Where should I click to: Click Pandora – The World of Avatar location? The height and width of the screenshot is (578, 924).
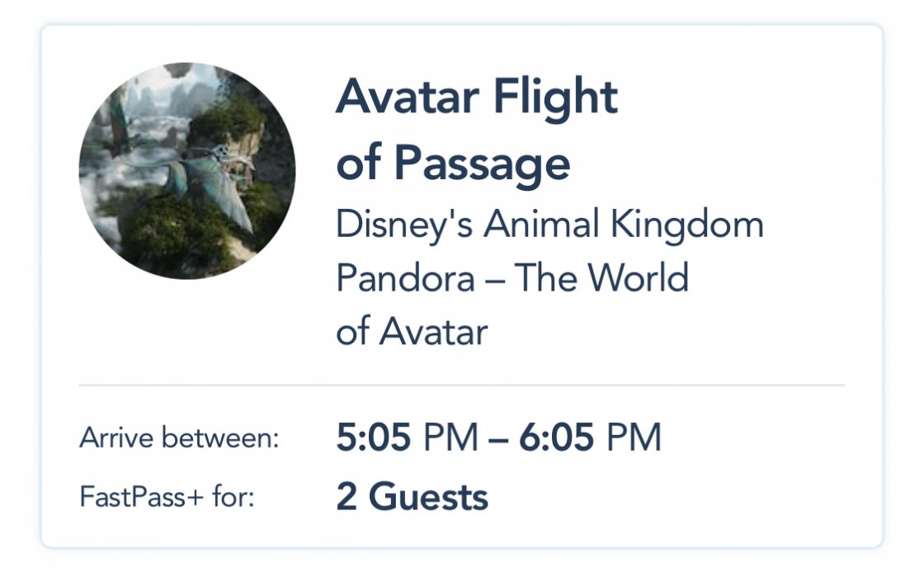pyautogui.click(x=512, y=305)
